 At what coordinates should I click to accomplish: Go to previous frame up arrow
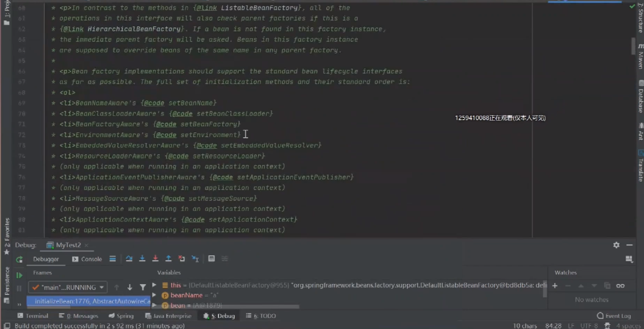tap(117, 288)
